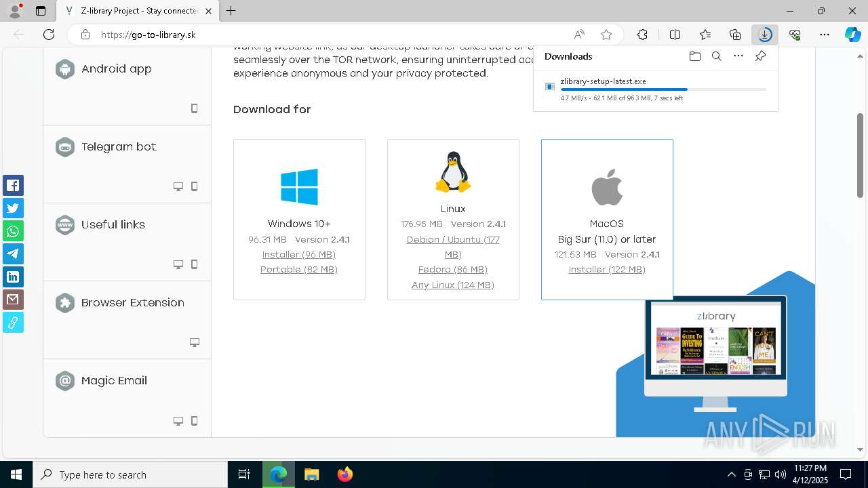868x488 pixels.
Task: Click the Edge profile avatar icon
Action: 15,11
